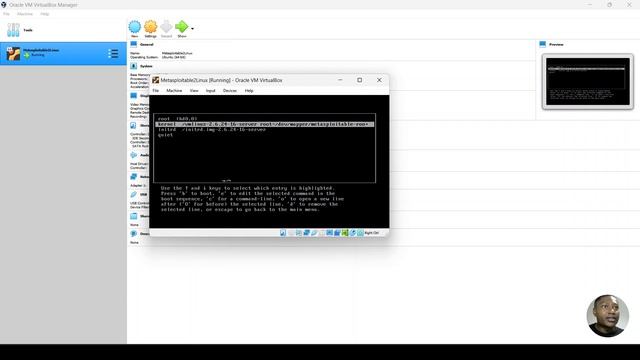Image resolution: width=640 pixels, height=360 pixels.
Task: Click the Storage section icon in details
Action: [x=133, y=125]
